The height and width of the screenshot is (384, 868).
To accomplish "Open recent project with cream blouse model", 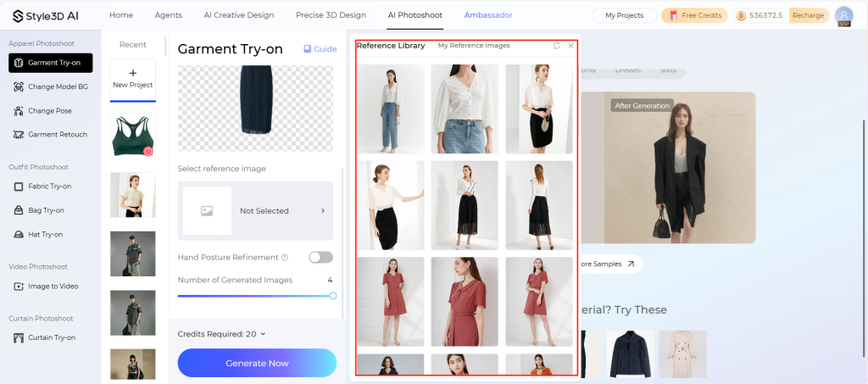I will (x=133, y=195).
